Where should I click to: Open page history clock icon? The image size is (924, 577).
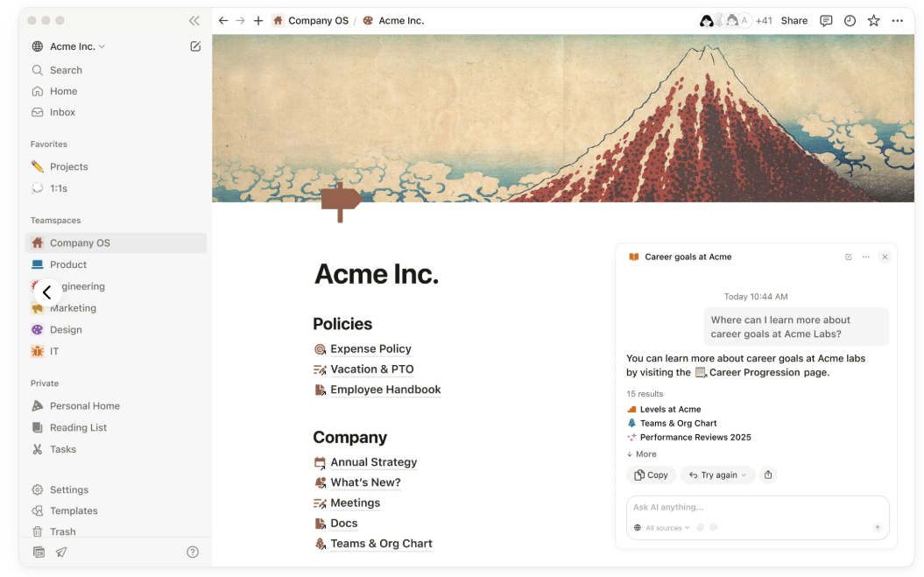click(850, 21)
